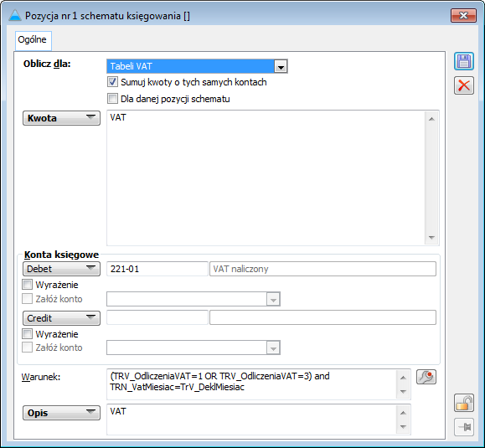The image size is (485, 448).
Task: Open the Opis dropdown button
Action: (61, 413)
